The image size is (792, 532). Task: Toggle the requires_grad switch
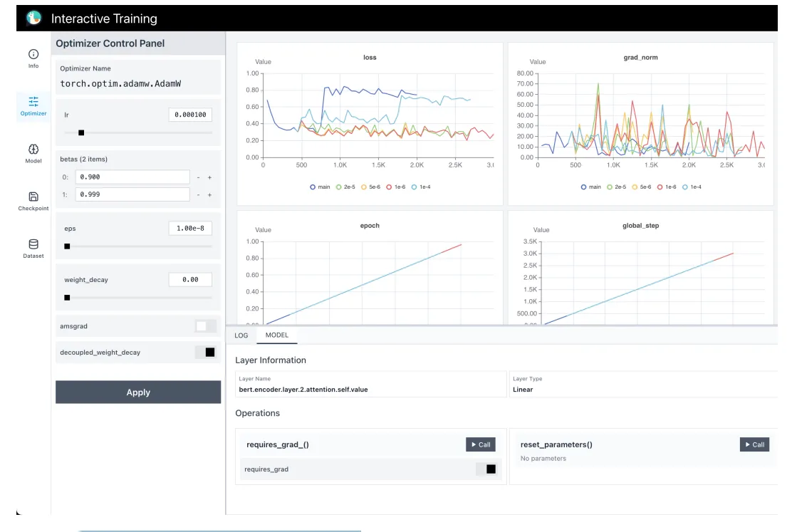[x=486, y=469]
